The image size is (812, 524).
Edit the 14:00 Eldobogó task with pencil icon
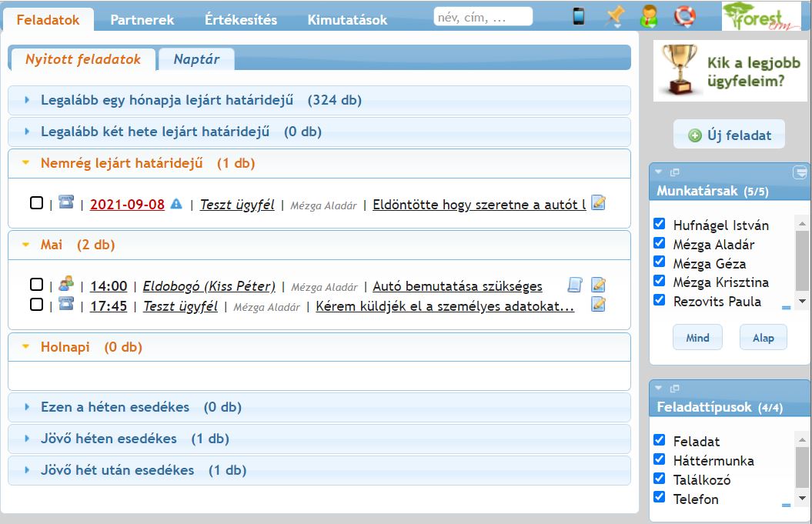[598, 285]
